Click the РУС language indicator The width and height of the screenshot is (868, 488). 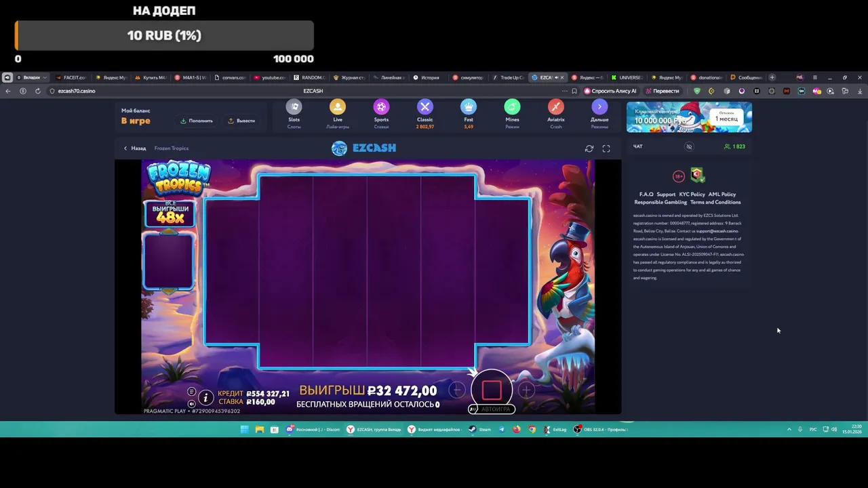(x=813, y=429)
